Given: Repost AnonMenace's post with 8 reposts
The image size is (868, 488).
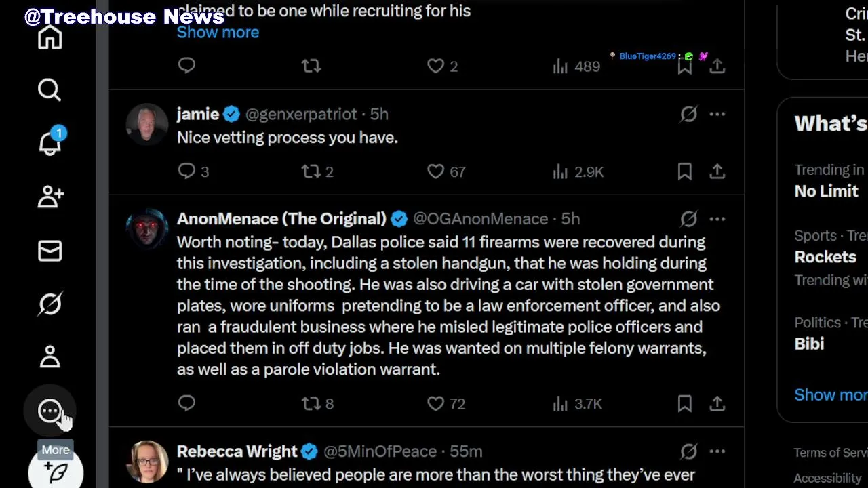Looking at the screenshot, I should [311, 404].
